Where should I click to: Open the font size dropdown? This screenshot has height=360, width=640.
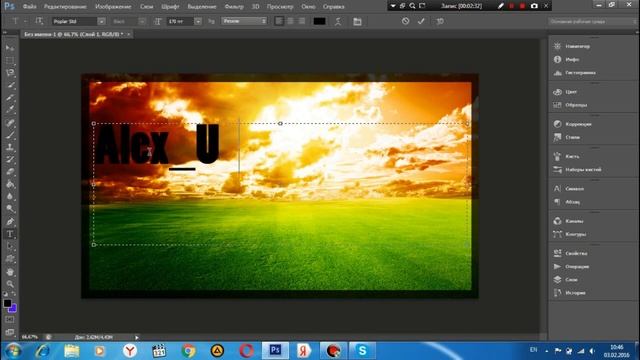coord(198,21)
